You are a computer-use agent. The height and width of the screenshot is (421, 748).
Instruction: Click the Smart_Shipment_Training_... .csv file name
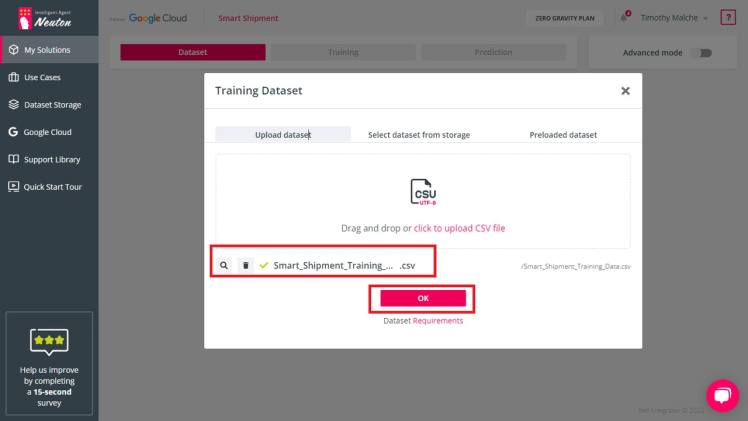pyautogui.click(x=344, y=265)
